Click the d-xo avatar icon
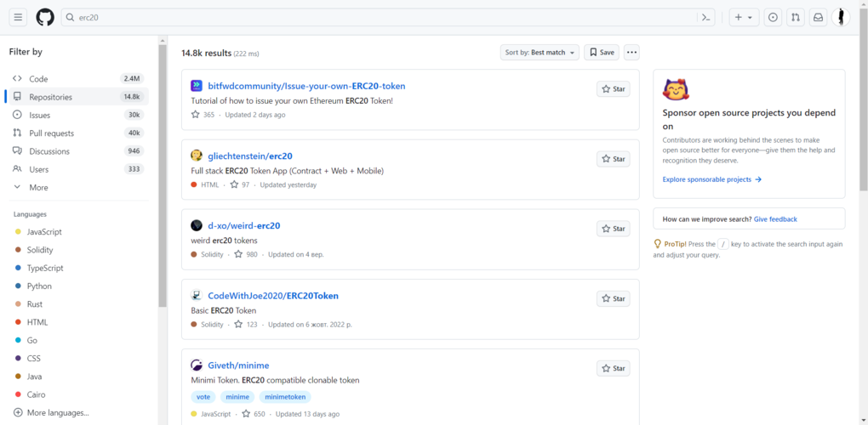The width and height of the screenshot is (868, 425). [197, 225]
